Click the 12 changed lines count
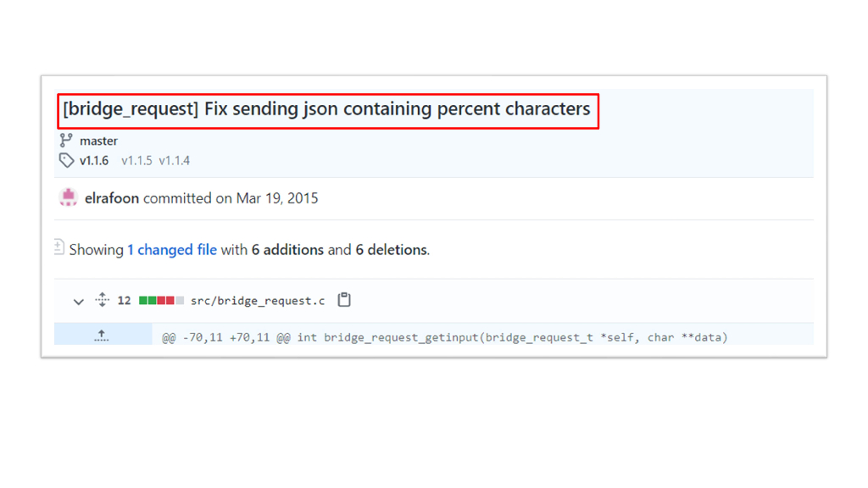Image resolution: width=868 pixels, height=488 pixels. click(125, 301)
